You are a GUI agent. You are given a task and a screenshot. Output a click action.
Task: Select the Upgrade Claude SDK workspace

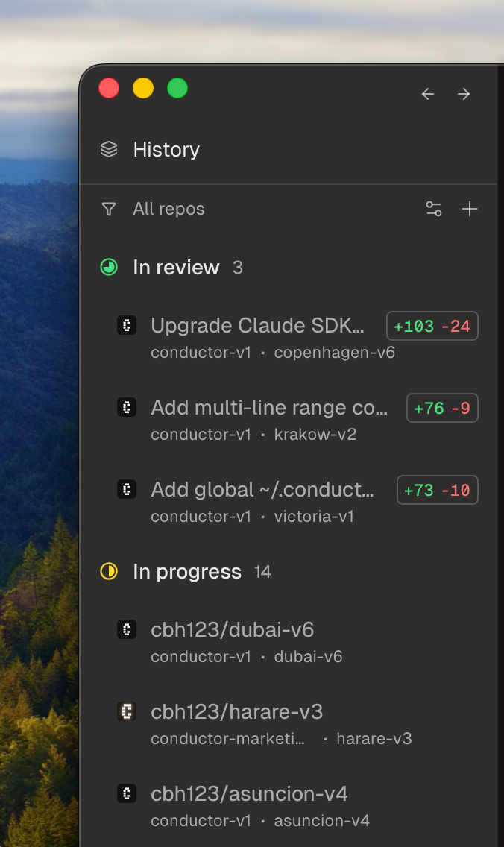click(x=257, y=326)
